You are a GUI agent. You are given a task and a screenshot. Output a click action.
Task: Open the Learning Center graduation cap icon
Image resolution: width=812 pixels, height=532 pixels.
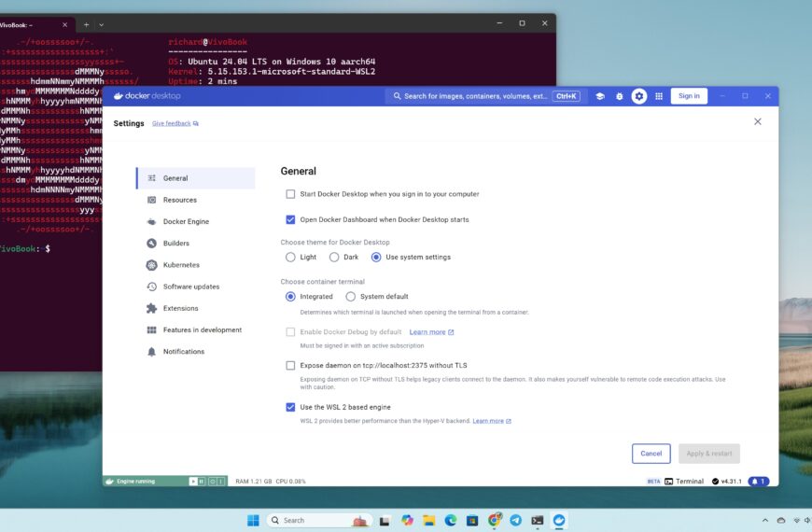pyautogui.click(x=600, y=96)
